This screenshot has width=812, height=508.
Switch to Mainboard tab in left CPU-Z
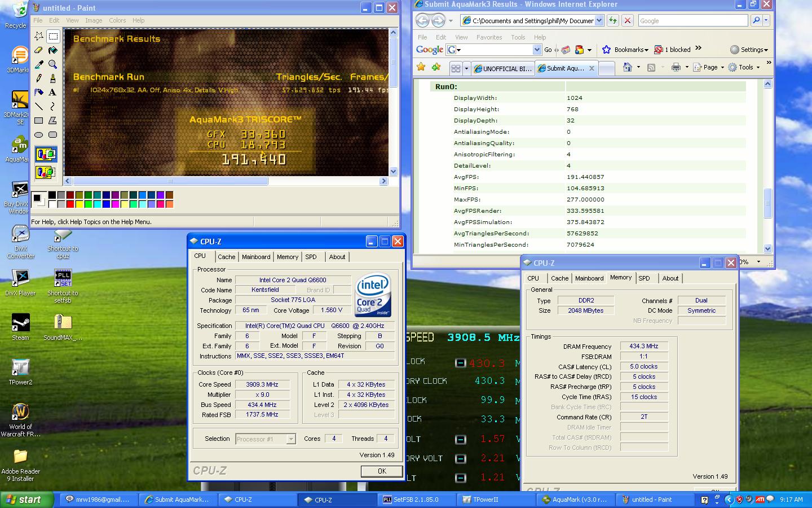pyautogui.click(x=256, y=257)
